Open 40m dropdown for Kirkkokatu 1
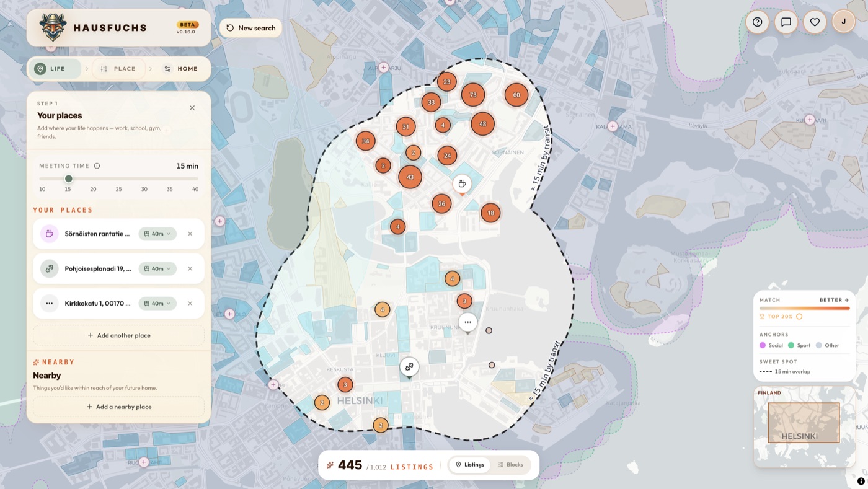Screen dimensions: 868x489 click(x=157, y=304)
